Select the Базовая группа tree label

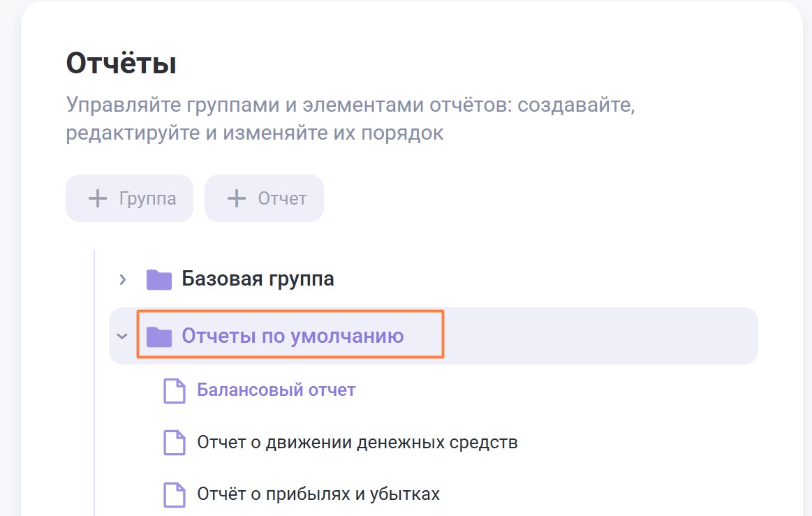click(x=258, y=279)
